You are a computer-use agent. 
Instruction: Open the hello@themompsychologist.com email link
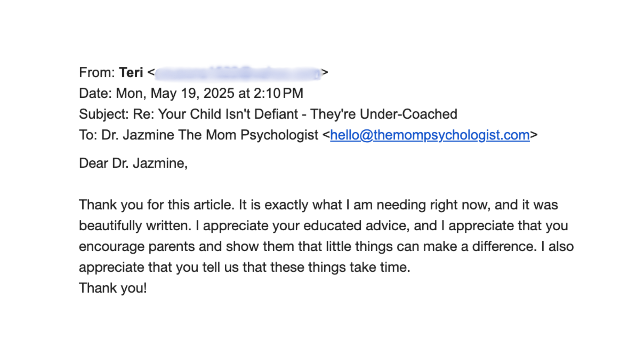coord(429,135)
